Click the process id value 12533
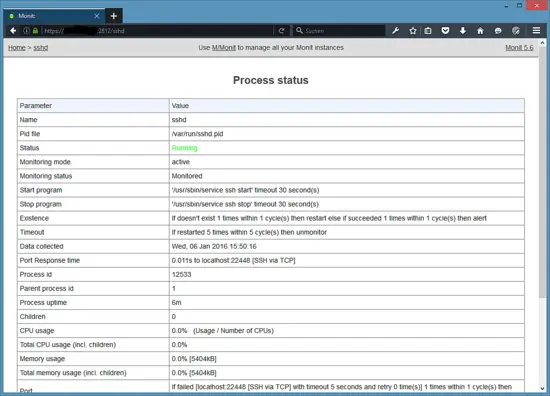Screen dimensions: 550x396 click(181, 275)
